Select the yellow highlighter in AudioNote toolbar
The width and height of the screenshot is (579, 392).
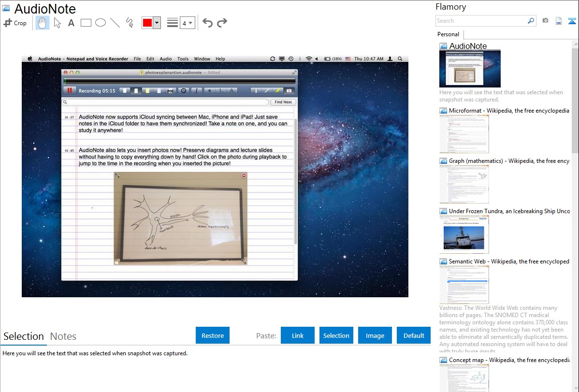(x=278, y=90)
